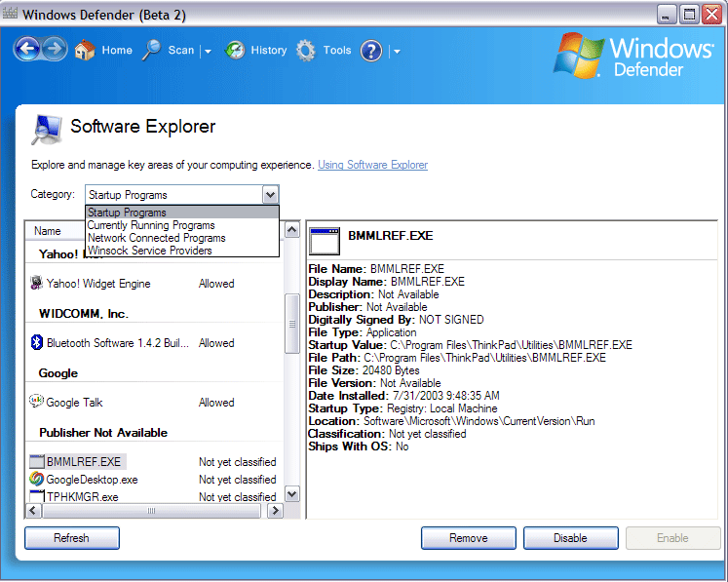Click the Bluetooth Software icon
The width and height of the screenshot is (728, 582).
click(x=37, y=342)
